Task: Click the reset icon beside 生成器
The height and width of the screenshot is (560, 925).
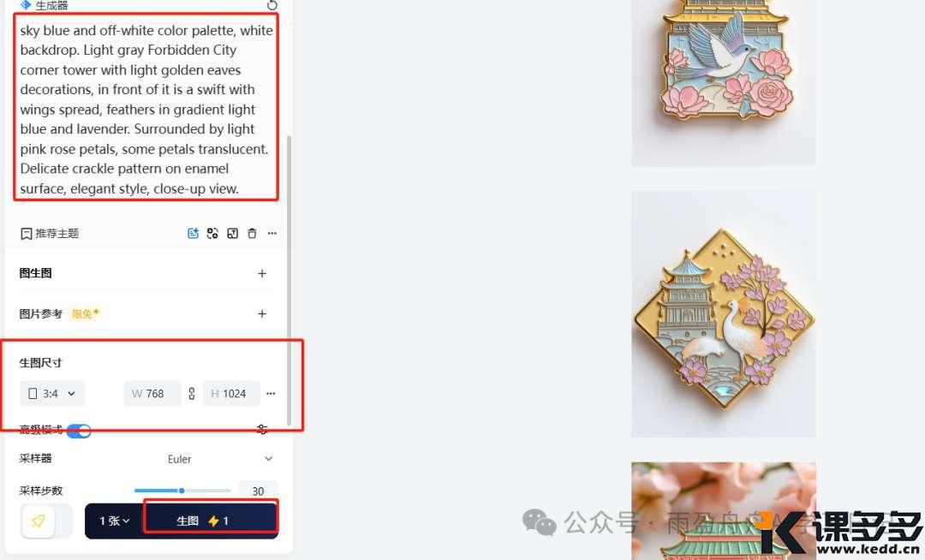Action: coord(272,5)
